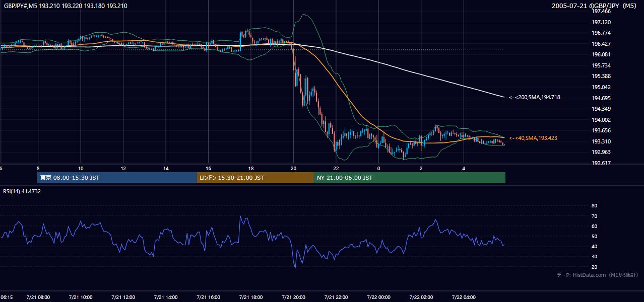Click the bottom time label 7/21 20:00
Screen dimensions: 644x302
(x=293, y=297)
